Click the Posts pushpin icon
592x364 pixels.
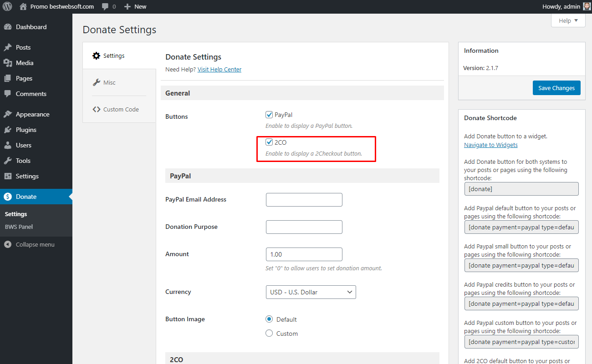coord(8,47)
